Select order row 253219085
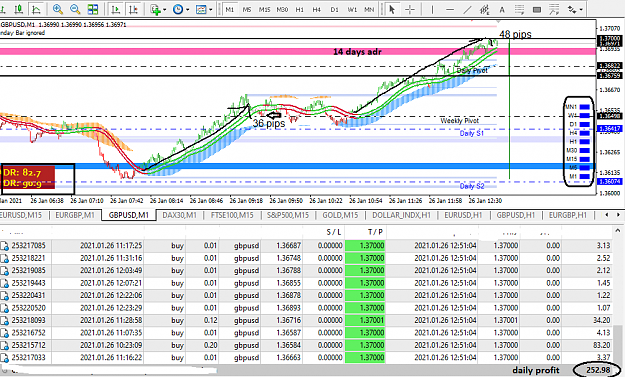 (306, 271)
